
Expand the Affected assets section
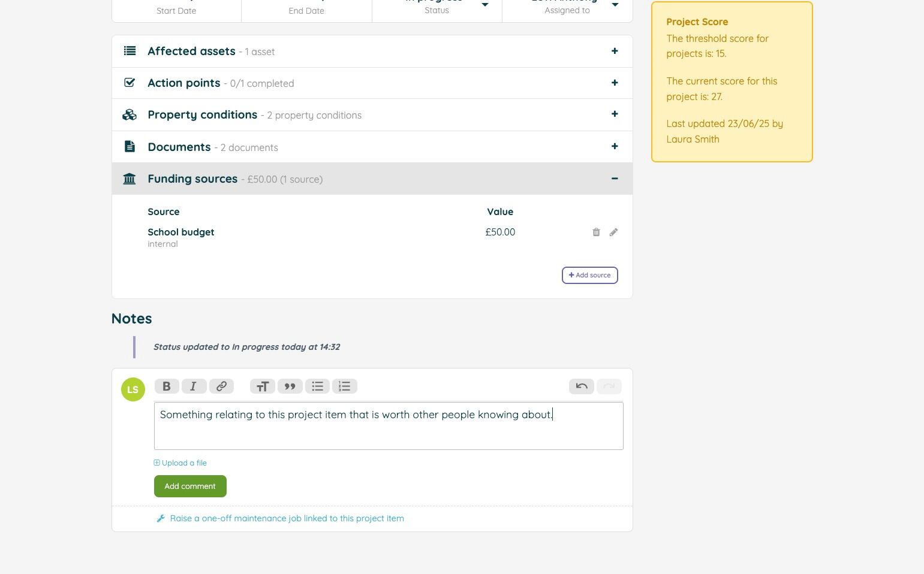615,51
